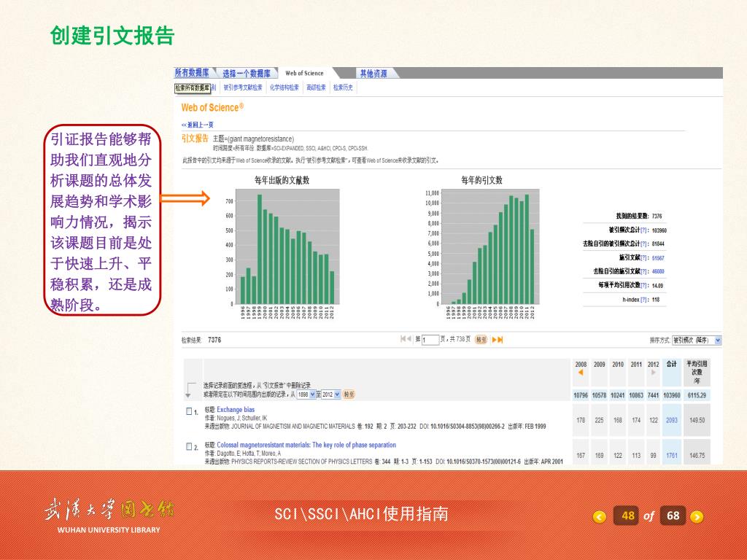The width and height of the screenshot is (747, 560).
Task: Click the Wuhan University Library logo
Action: click(109, 517)
